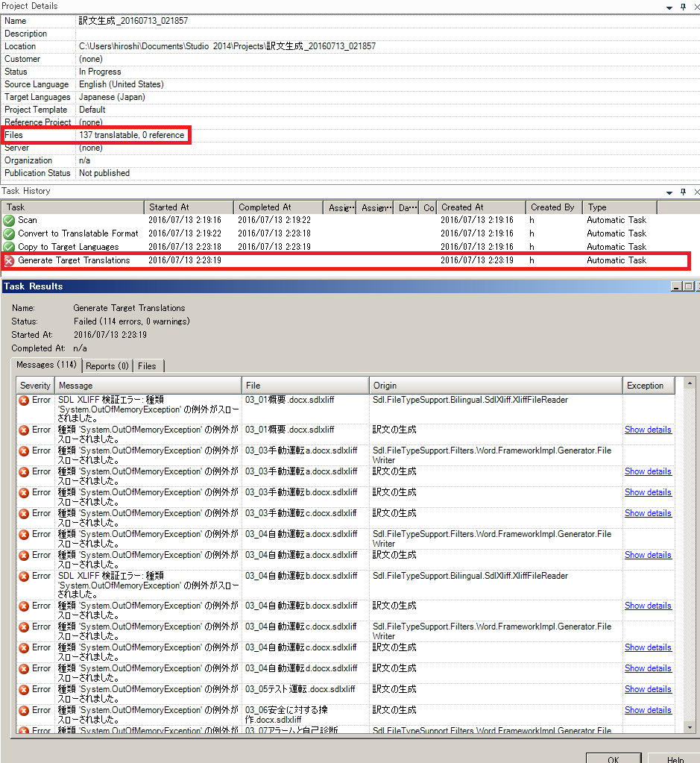Viewport: 700px width, 763px height.
Task: Click the green check icon beside Scan
Action: pyautogui.click(x=9, y=220)
